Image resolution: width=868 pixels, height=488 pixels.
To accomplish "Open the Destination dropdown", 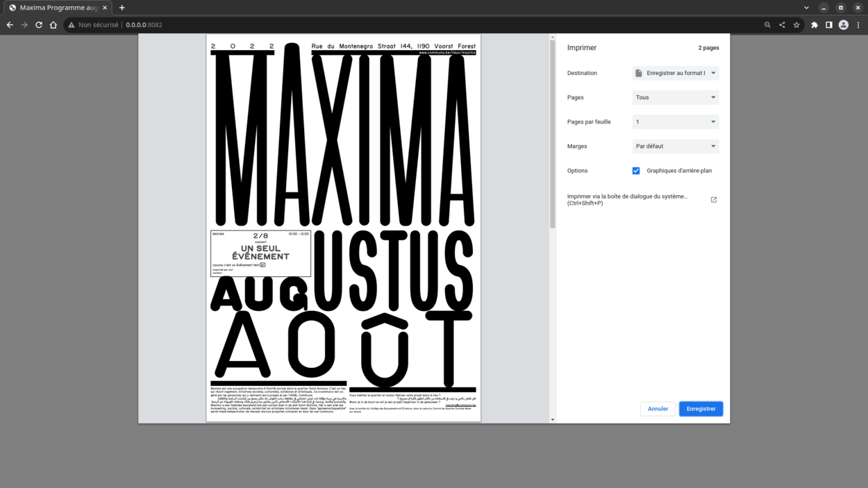I will coord(675,73).
